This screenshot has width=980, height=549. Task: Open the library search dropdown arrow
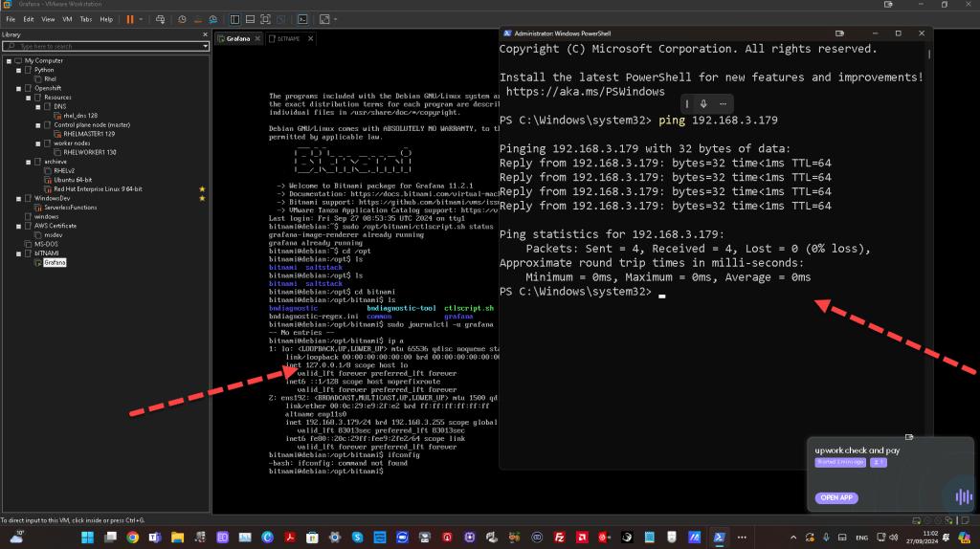[205, 46]
